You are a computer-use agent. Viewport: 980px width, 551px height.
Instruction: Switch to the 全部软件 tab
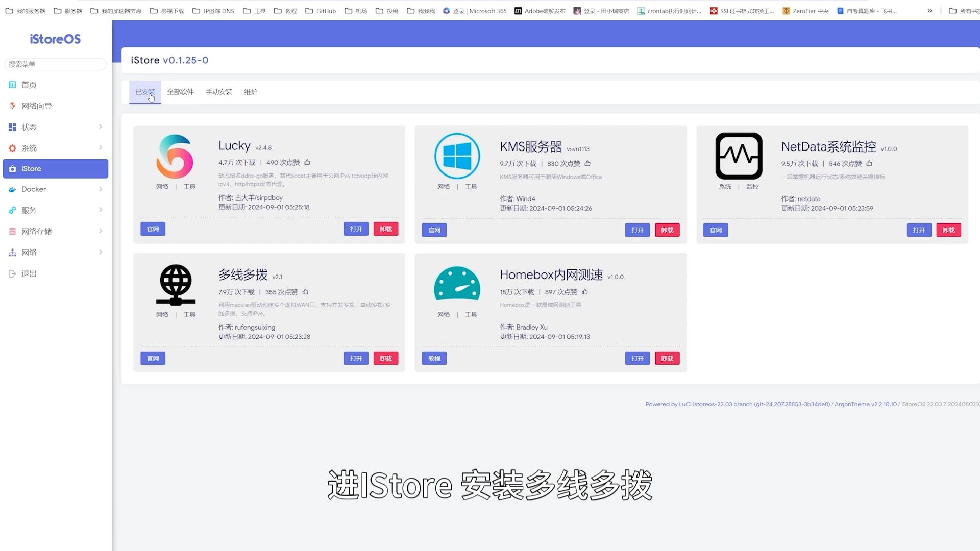point(181,92)
